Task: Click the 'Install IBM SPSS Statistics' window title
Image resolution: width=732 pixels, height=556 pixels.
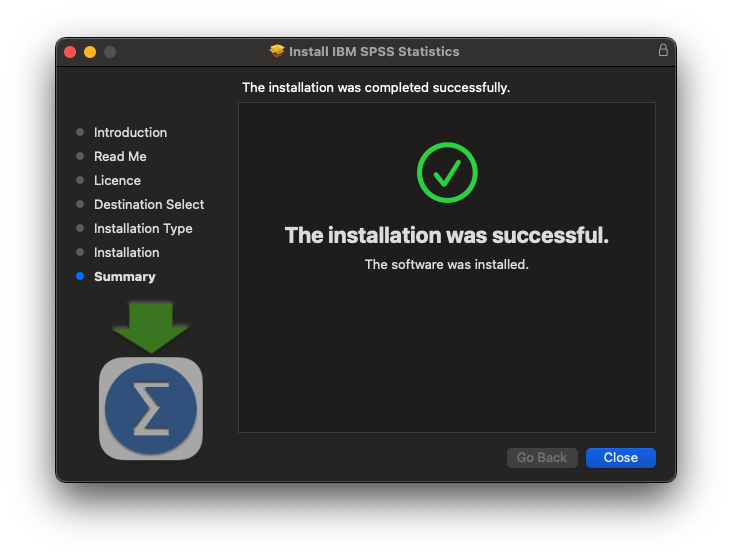Action: point(374,51)
